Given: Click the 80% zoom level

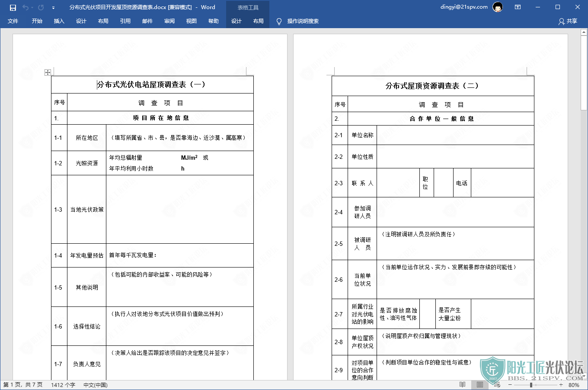Looking at the screenshot, I should click(574, 385).
